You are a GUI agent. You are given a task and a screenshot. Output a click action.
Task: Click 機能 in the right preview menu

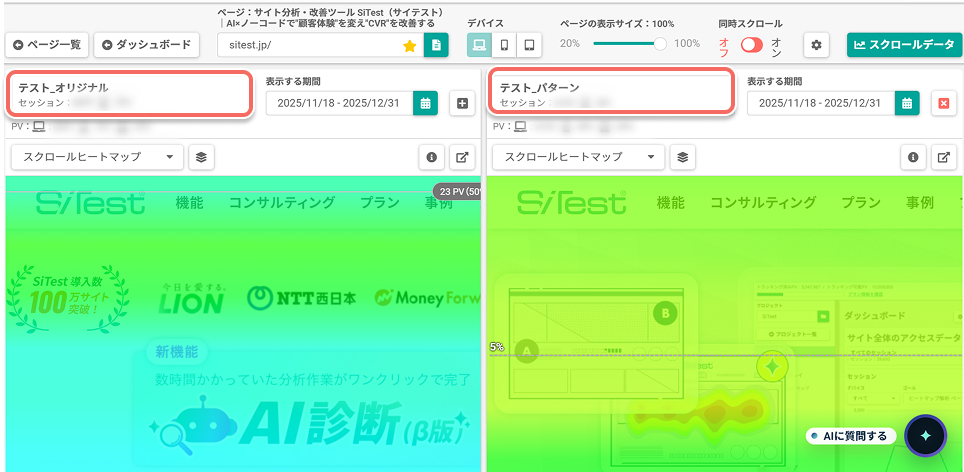click(671, 202)
